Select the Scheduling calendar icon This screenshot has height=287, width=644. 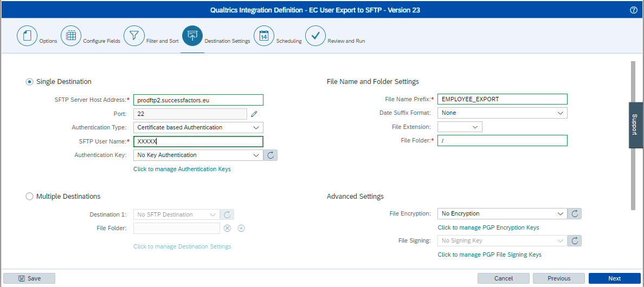(264, 36)
